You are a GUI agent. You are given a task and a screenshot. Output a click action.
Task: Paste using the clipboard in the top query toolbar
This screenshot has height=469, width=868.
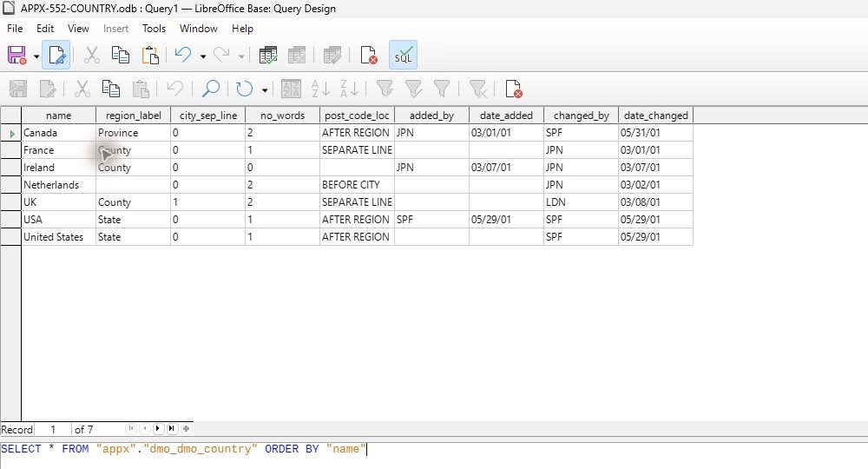click(x=150, y=56)
